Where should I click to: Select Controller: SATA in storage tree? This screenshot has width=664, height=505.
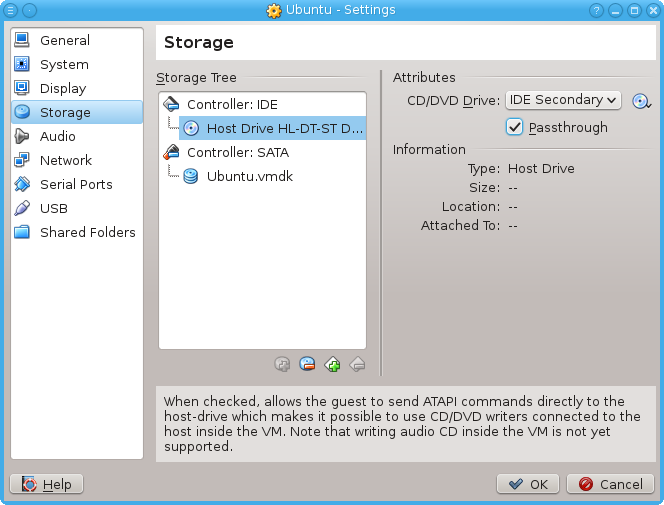(x=262, y=152)
